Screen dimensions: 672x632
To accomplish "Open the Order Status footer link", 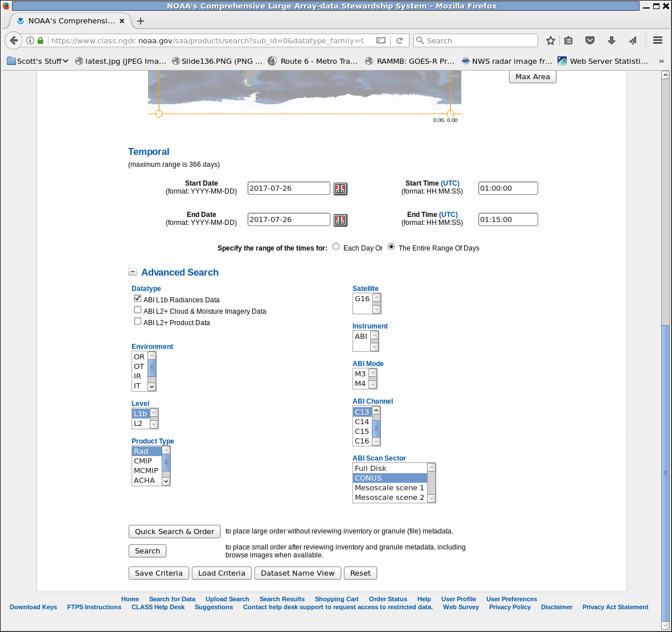I will (388, 599).
